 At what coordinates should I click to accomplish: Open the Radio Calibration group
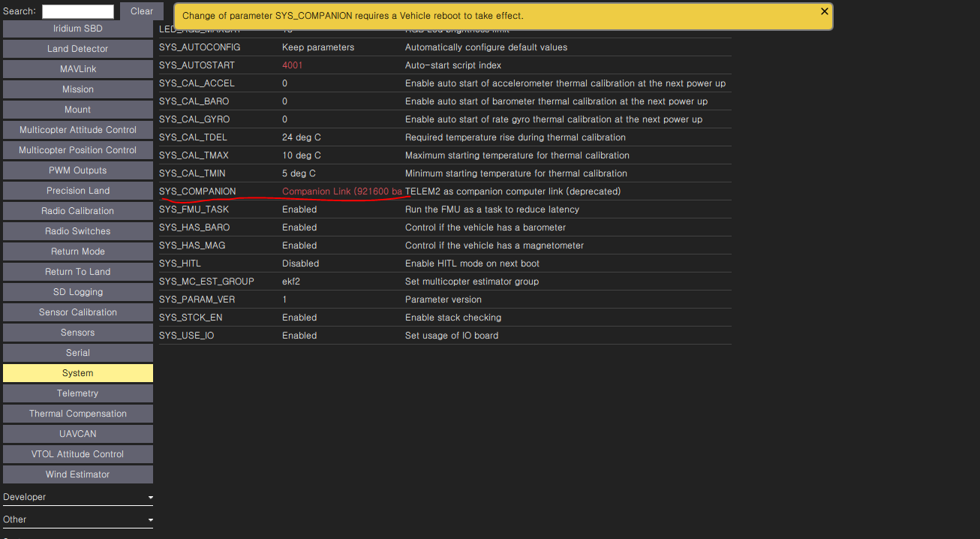(x=77, y=210)
